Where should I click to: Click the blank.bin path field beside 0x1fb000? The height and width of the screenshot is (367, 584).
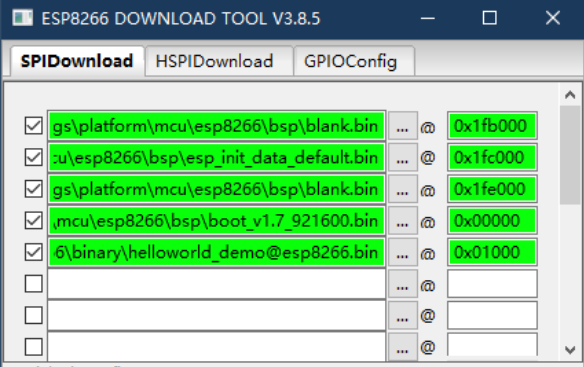(216, 126)
